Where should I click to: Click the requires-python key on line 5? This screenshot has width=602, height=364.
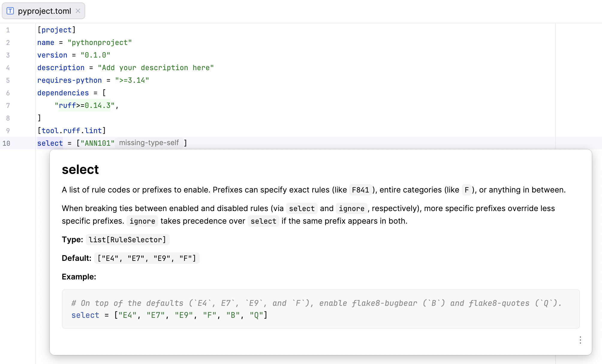coord(69,80)
